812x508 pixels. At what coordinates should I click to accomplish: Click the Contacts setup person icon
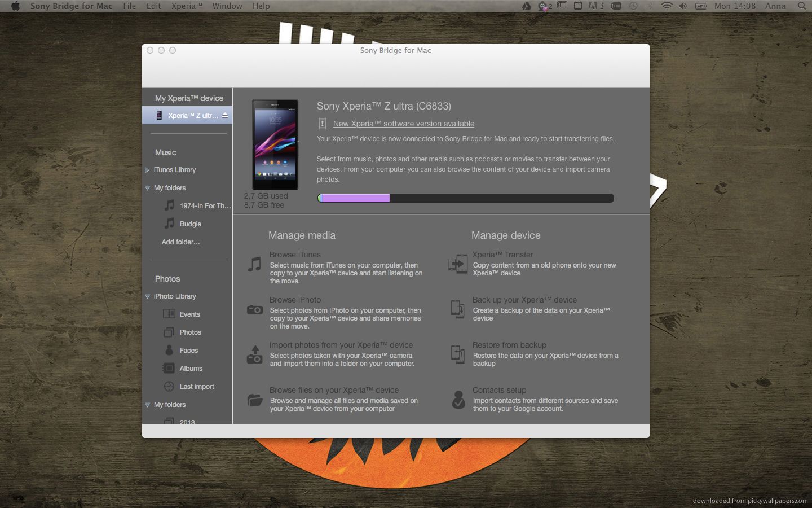pyautogui.click(x=458, y=399)
